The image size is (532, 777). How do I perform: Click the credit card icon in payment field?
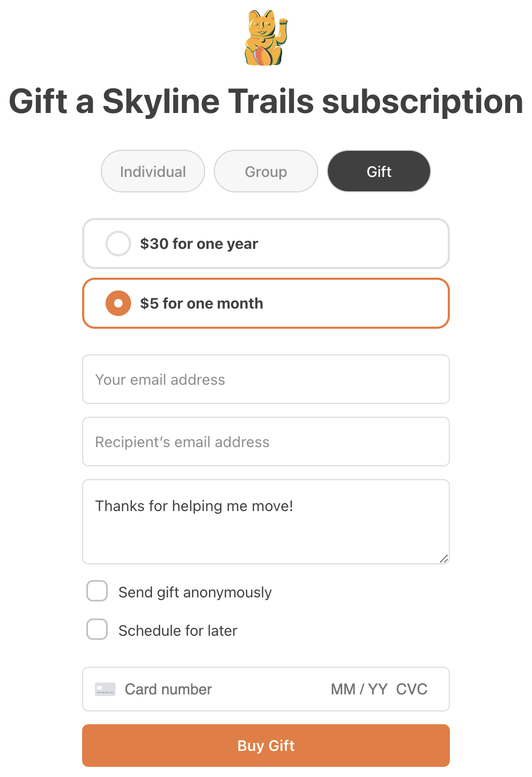point(106,689)
